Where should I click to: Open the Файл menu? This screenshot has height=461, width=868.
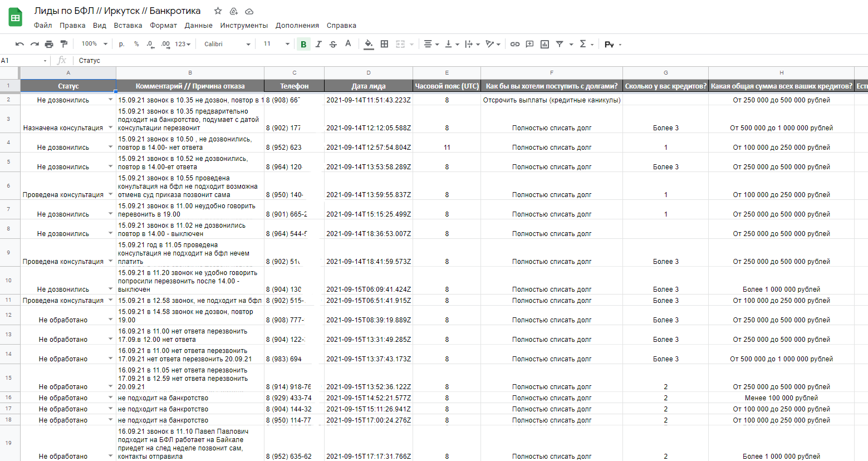click(x=43, y=26)
